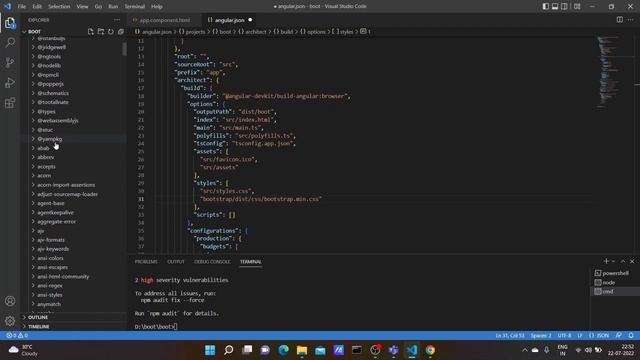This screenshot has height=360, width=640.
Task: Click the explorer vertical scrollbar
Action: click(124, 49)
